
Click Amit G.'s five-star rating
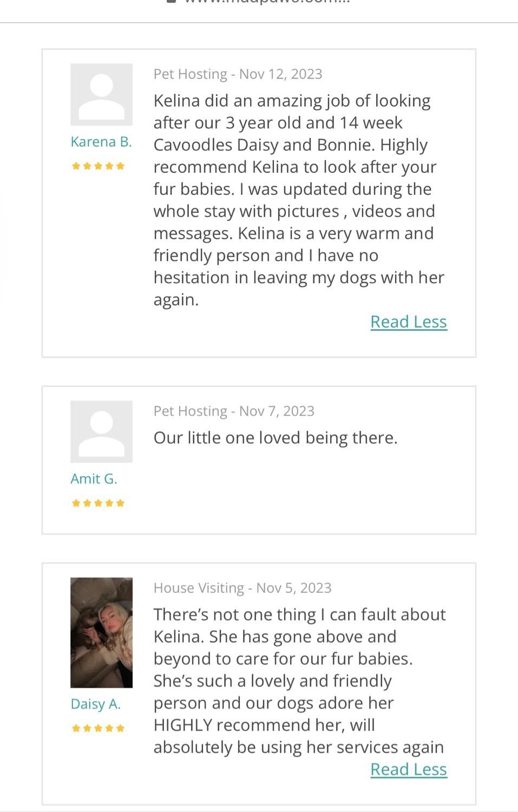click(98, 503)
